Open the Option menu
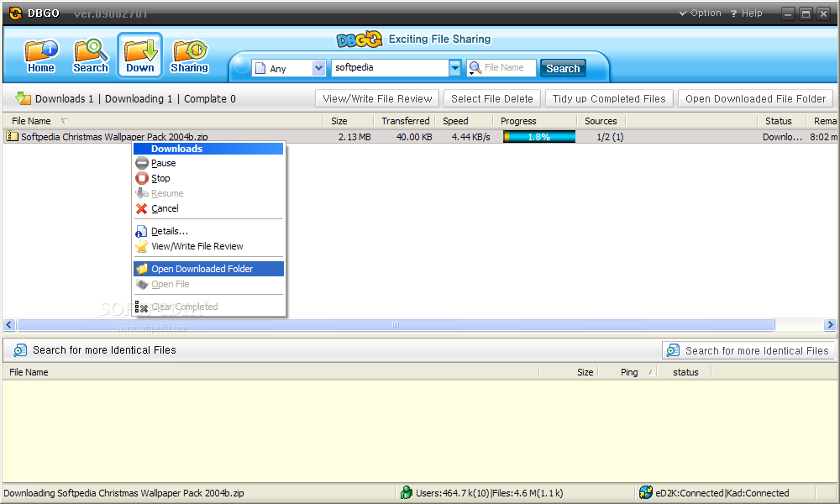Screen dimensions: 840x504 click(x=701, y=13)
